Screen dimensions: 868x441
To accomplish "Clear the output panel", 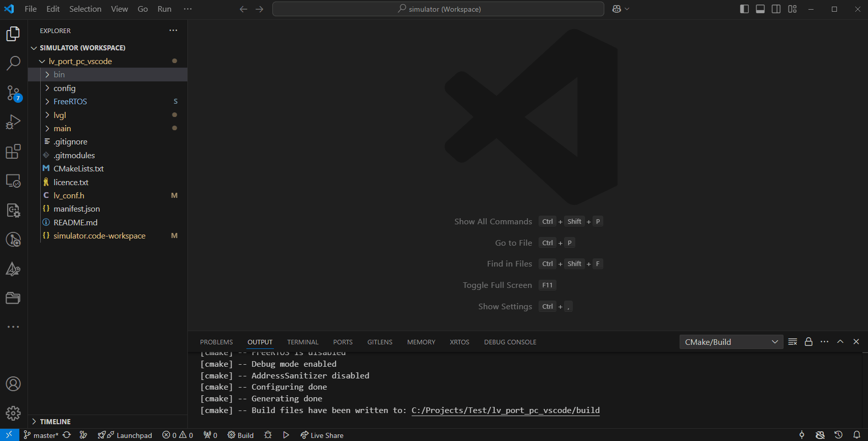I will tap(793, 342).
